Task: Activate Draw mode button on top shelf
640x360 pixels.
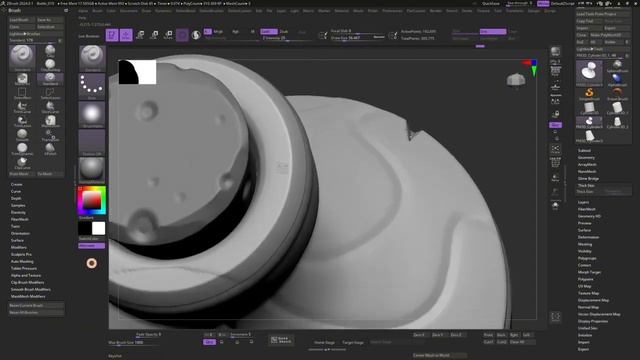Action: click(126, 35)
